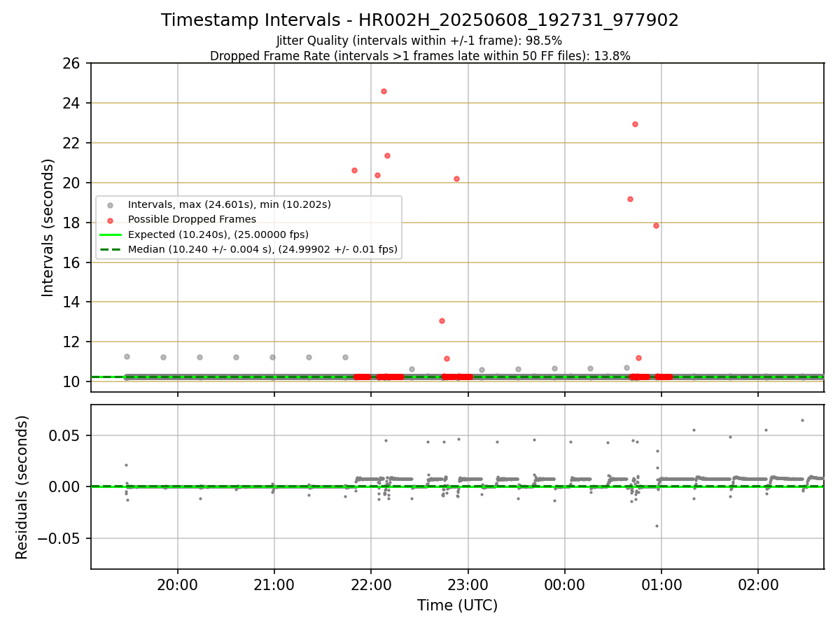Click the plot title with the HR002H identifier
Image resolution: width=840 pixels, height=630 pixels.
(420, 20)
